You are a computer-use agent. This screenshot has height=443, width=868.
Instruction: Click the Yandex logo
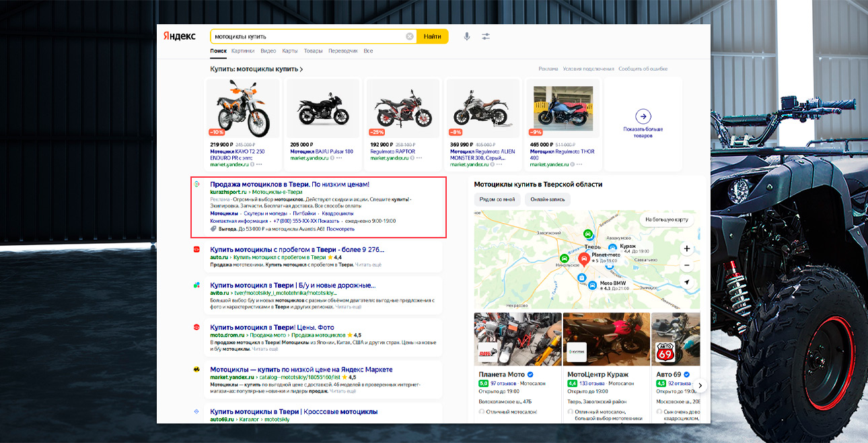pyautogui.click(x=180, y=36)
